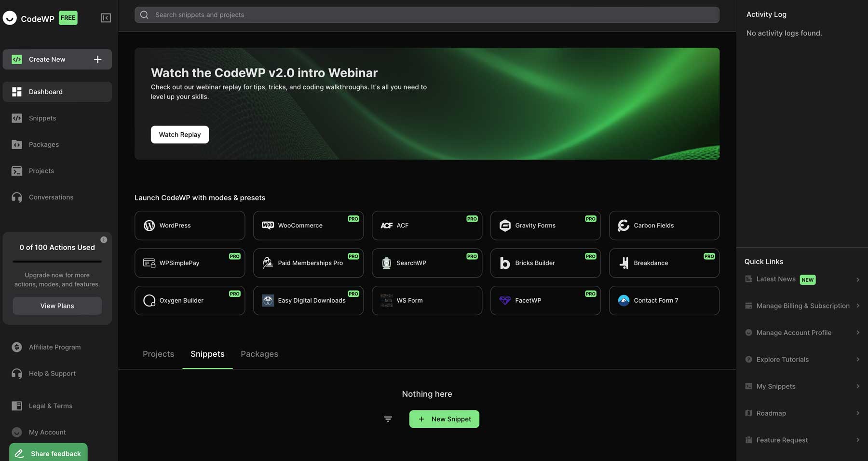
Task: Collapse the left sidebar panel
Action: point(105,17)
